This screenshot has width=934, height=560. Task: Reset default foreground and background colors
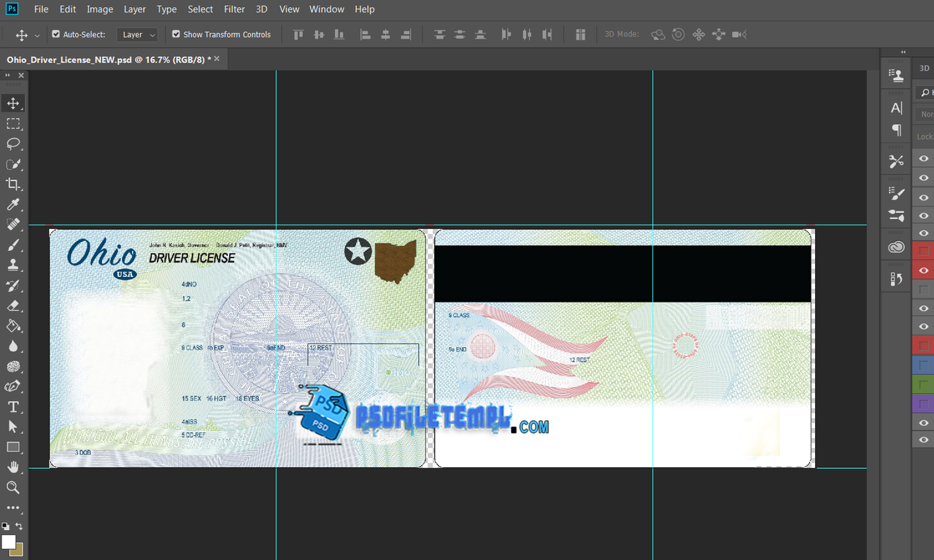tap(5, 526)
